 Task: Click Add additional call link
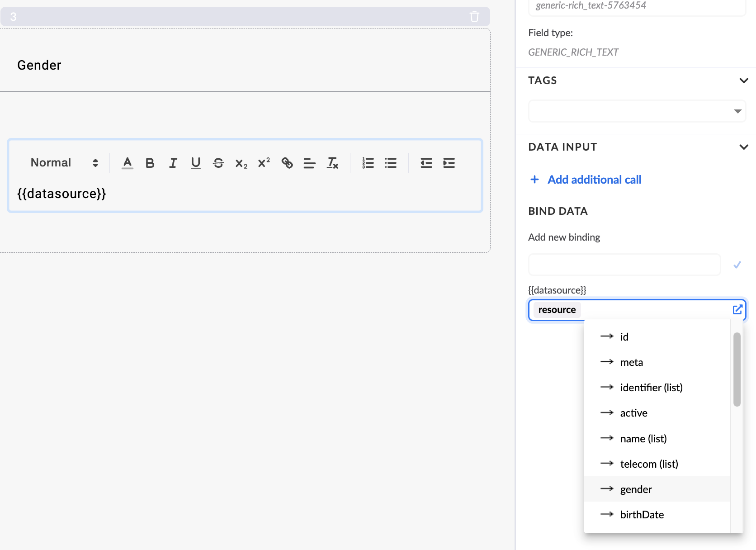[x=586, y=180]
